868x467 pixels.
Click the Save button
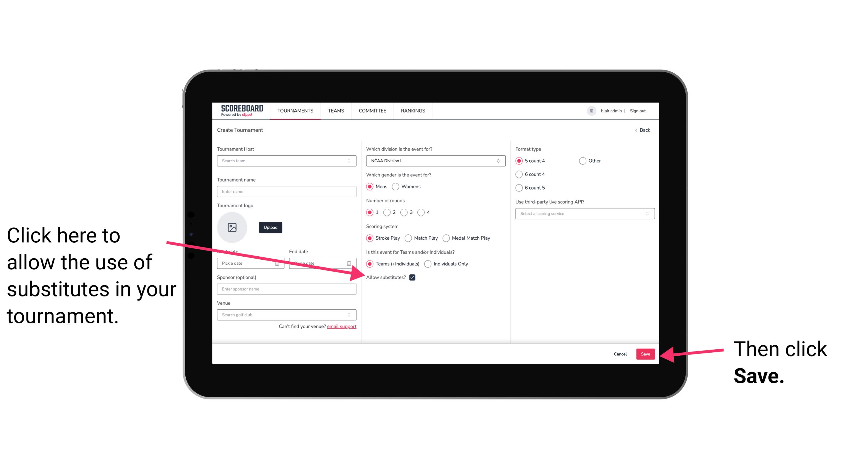click(646, 353)
